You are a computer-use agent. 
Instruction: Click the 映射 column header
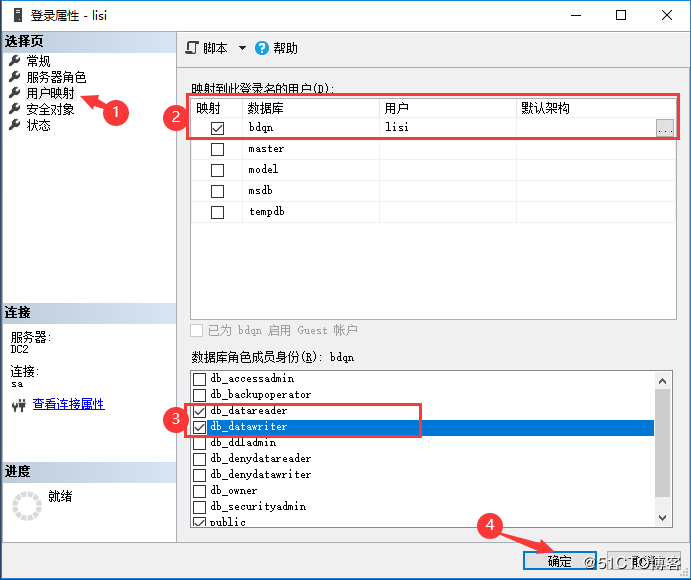click(217, 108)
